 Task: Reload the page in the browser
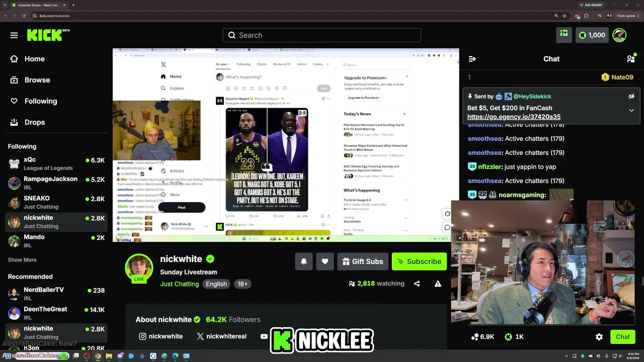click(24, 16)
